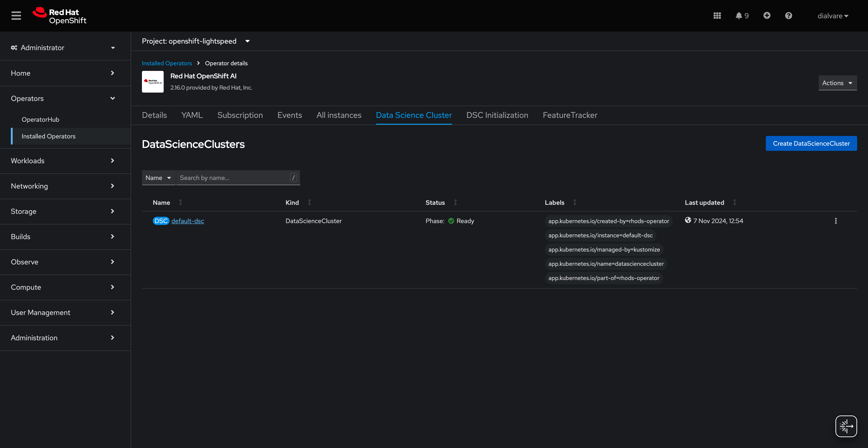Open the default-dsc cluster link
The height and width of the screenshot is (448, 868).
point(188,221)
